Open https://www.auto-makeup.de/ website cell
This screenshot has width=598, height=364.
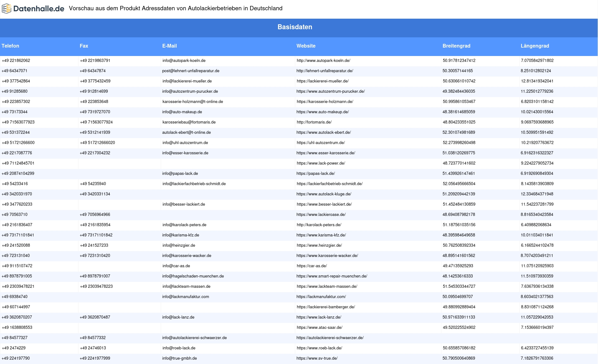pos(323,112)
